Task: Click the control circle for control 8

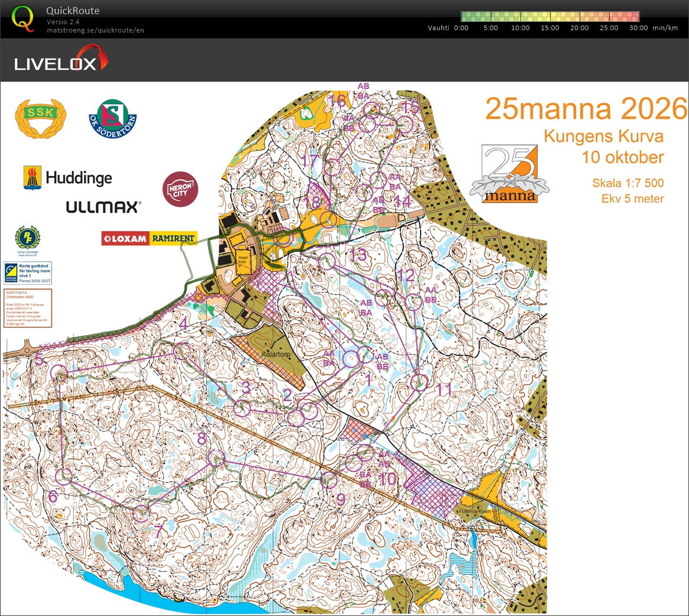Action: [x=216, y=459]
